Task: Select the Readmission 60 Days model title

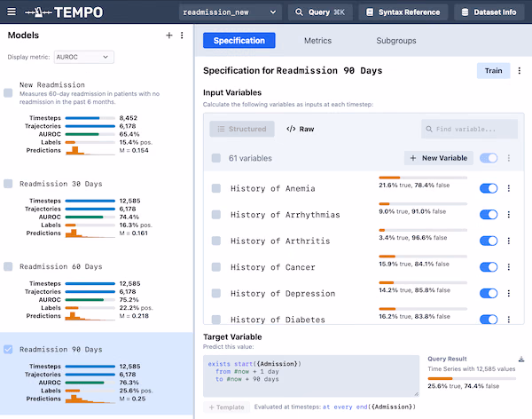Action: 60,266
